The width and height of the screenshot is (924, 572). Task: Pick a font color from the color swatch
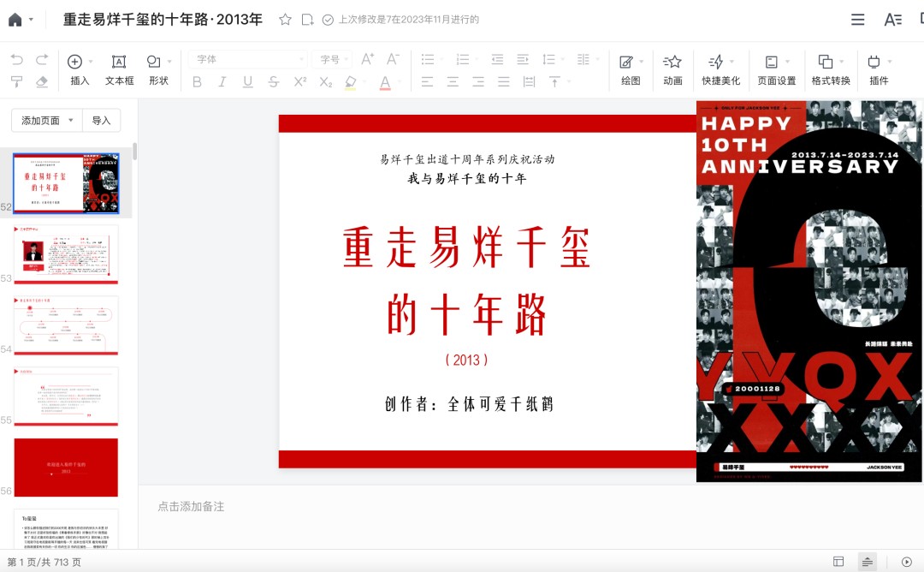383,81
